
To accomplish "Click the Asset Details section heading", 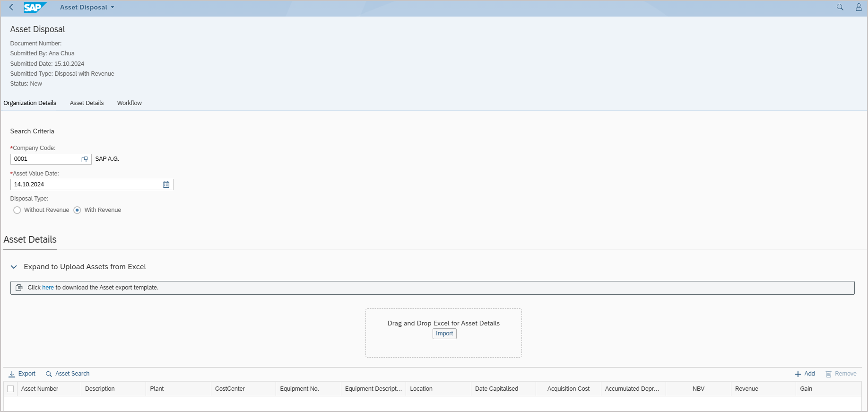I will pos(30,240).
